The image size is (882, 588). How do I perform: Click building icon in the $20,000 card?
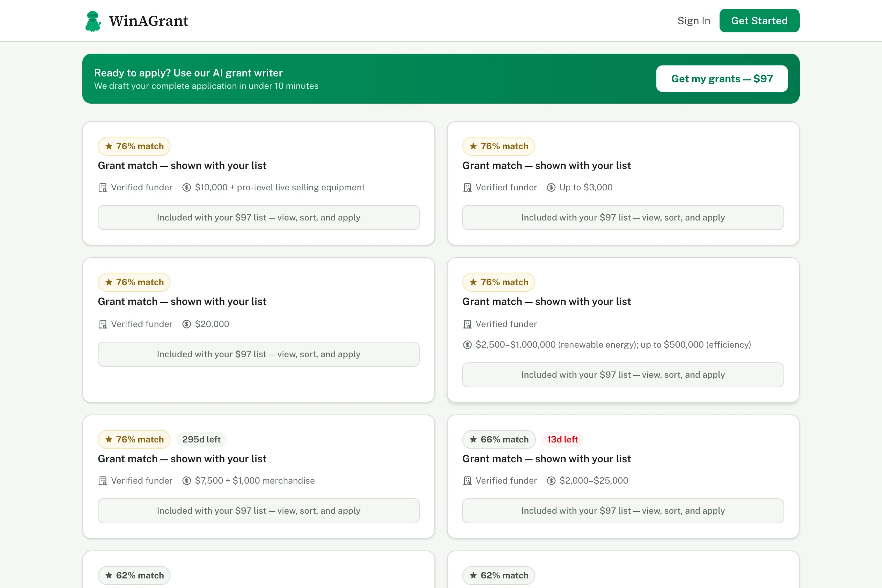103,324
